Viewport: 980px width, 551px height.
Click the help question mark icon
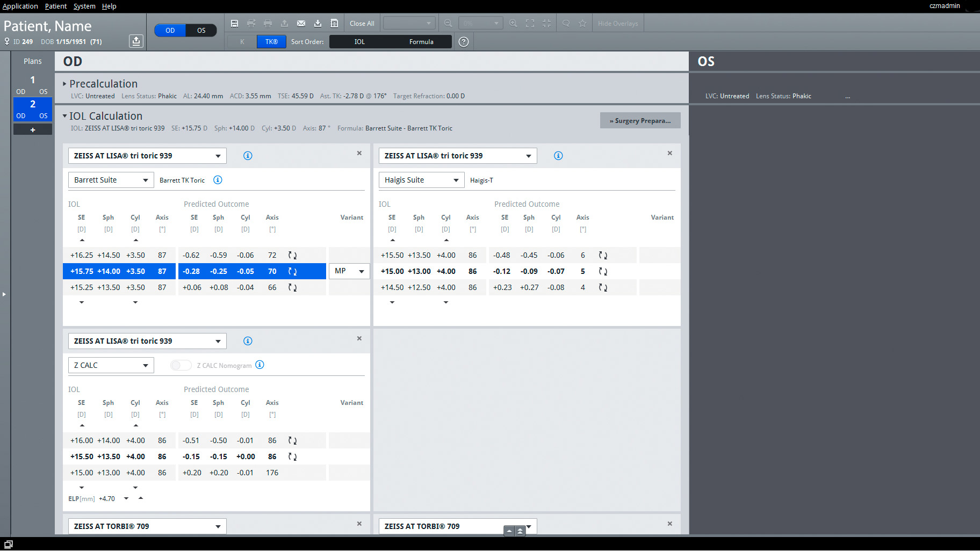click(464, 42)
